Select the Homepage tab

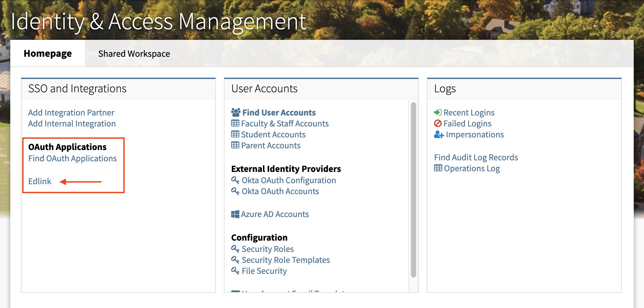[x=48, y=54]
